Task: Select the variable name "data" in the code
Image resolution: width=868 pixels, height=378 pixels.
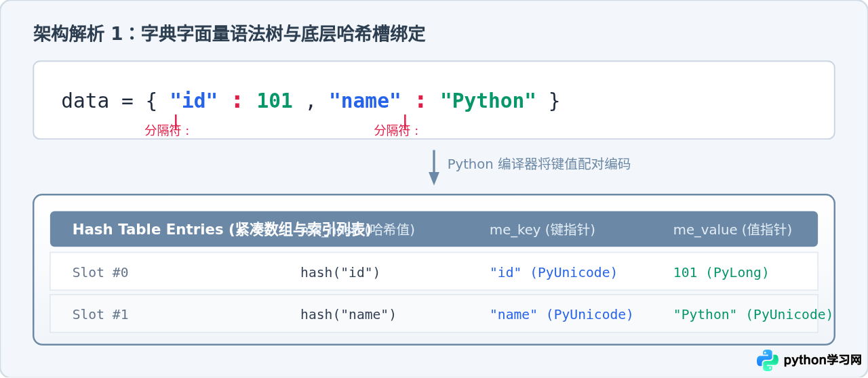Action: 85,101
